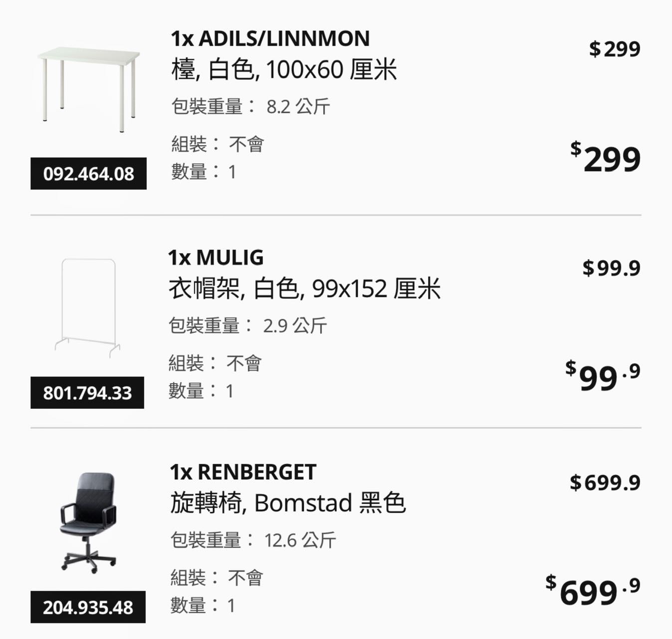
Task: Click the MULIG total price $99.9
Action: pyautogui.click(x=603, y=377)
